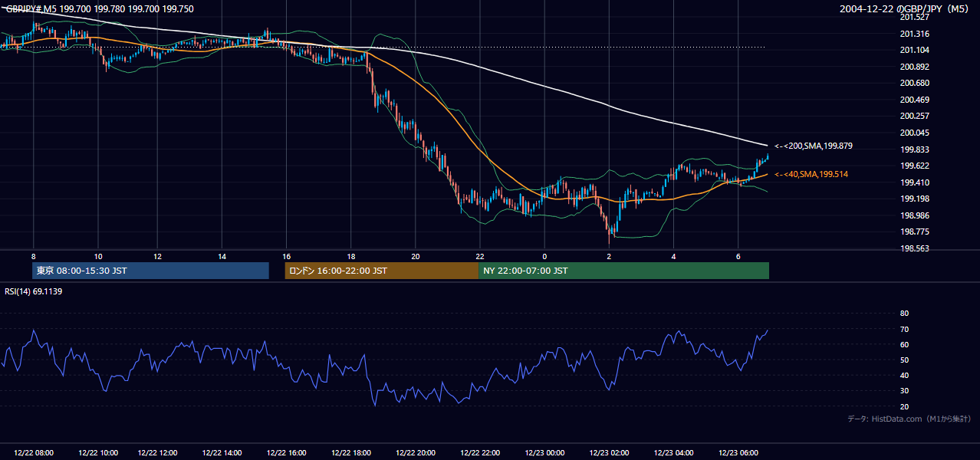This screenshot has width=980, height=460.
Task: Click RSI axis level 30
Action: (x=904, y=391)
